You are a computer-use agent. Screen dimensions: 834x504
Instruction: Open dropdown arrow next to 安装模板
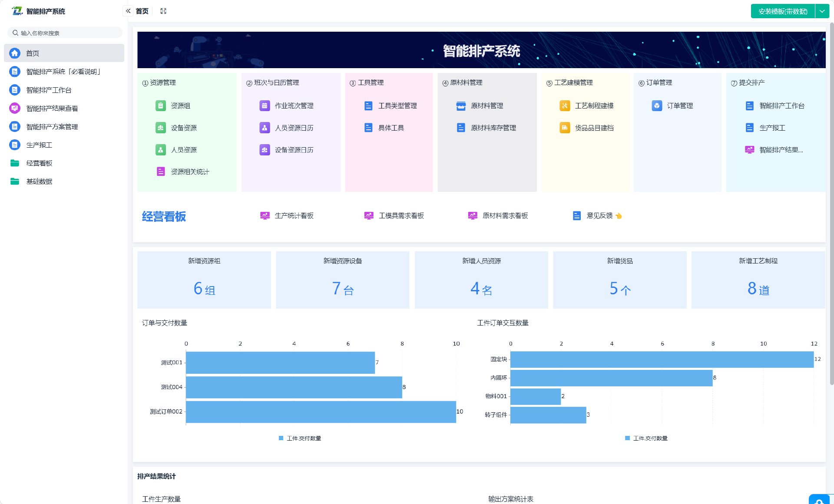pos(822,11)
